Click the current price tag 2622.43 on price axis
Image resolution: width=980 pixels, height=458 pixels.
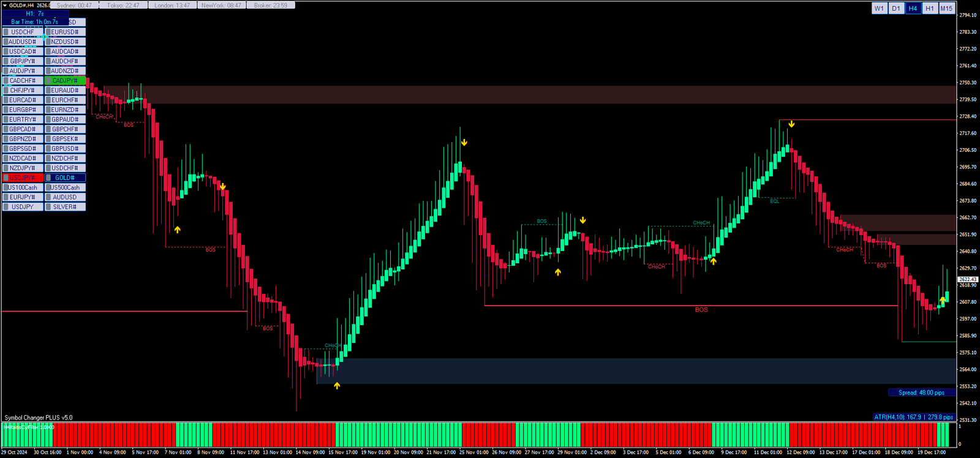click(x=968, y=279)
